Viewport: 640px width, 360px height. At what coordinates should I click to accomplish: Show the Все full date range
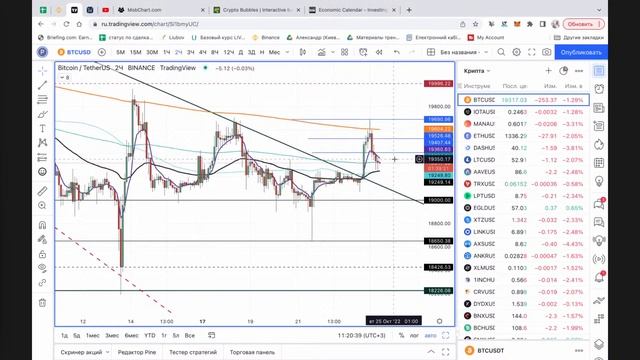point(190,336)
